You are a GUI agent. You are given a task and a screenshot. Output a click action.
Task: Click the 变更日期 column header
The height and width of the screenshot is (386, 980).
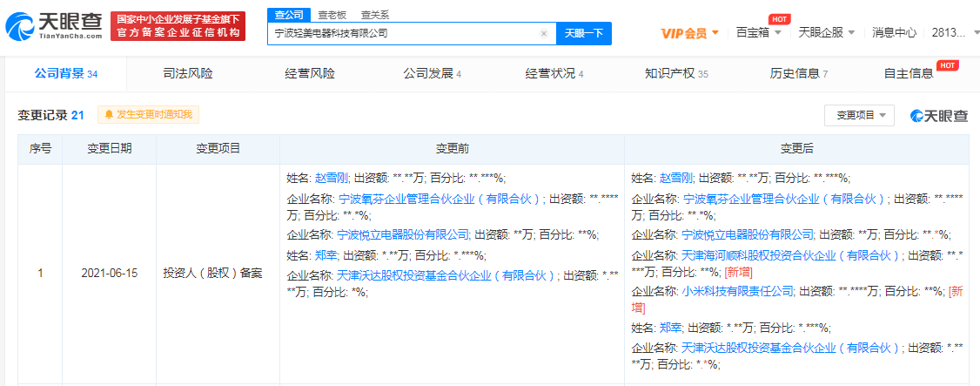click(110, 149)
